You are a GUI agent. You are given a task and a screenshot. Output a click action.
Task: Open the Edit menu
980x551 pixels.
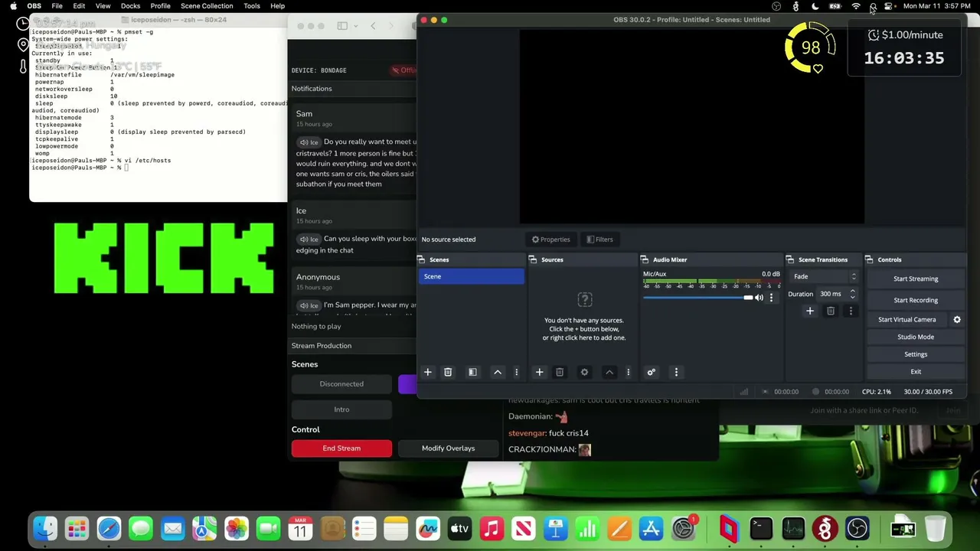tap(79, 6)
